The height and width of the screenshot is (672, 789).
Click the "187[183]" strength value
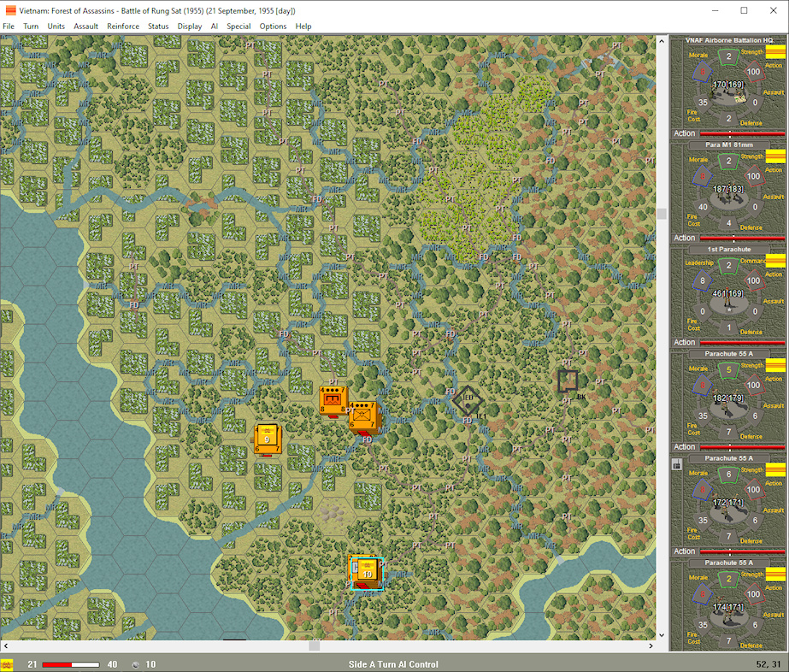point(728,189)
